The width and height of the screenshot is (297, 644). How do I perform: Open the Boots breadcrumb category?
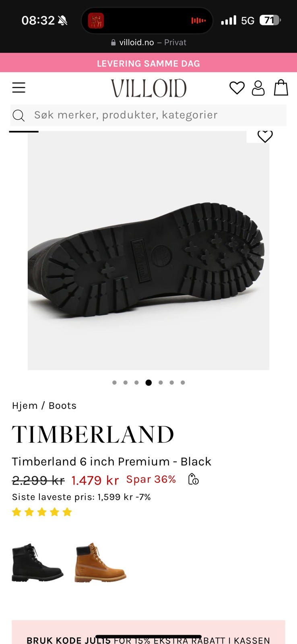tap(62, 406)
